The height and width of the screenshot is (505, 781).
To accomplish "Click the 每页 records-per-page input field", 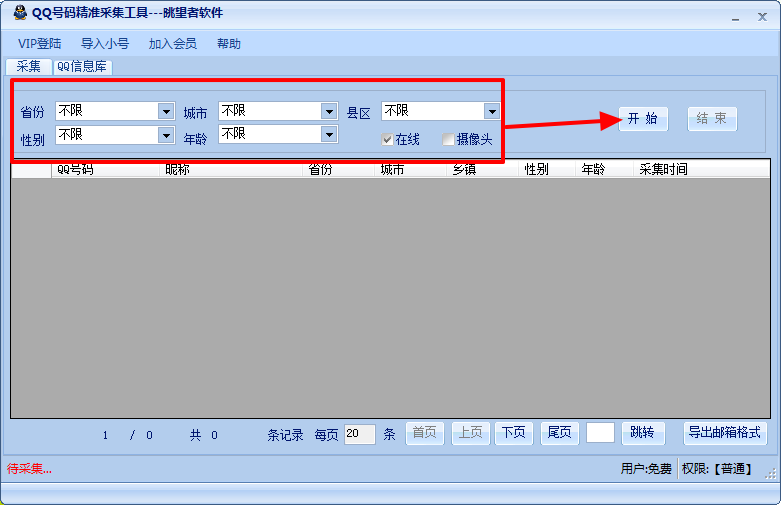I will point(360,434).
